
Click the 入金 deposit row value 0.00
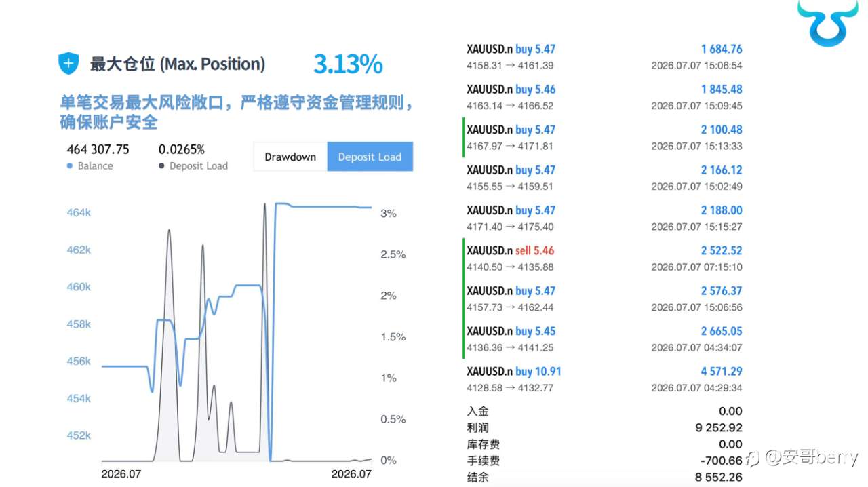coord(730,411)
